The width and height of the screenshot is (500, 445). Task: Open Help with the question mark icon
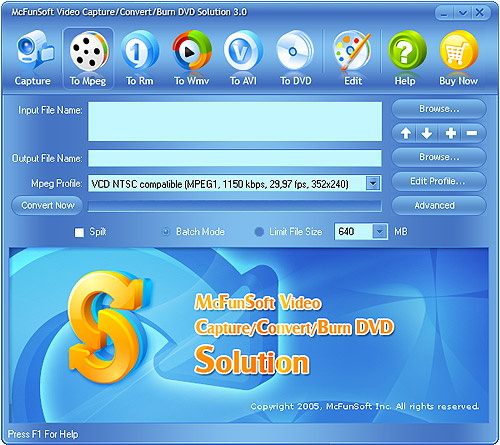pos(406,58)
